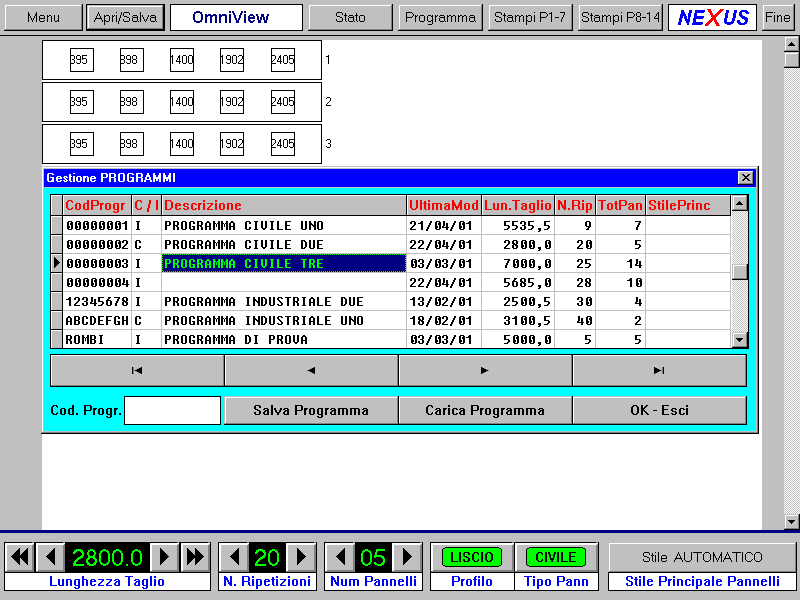
Task: Go to previous record in program list
Action: click(311, 370)
